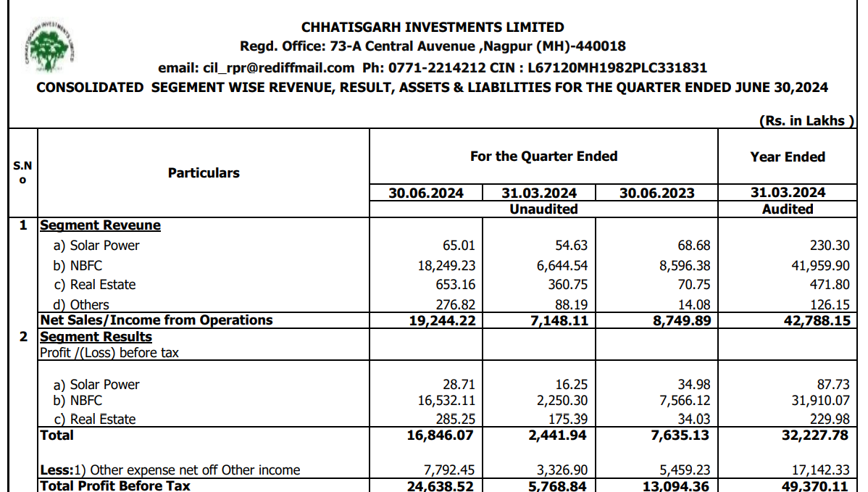868x492 pixels.
Task: Click the Chhatisgarh Investments Limited title
Action: pyautogui.click(x=433, y=28)
